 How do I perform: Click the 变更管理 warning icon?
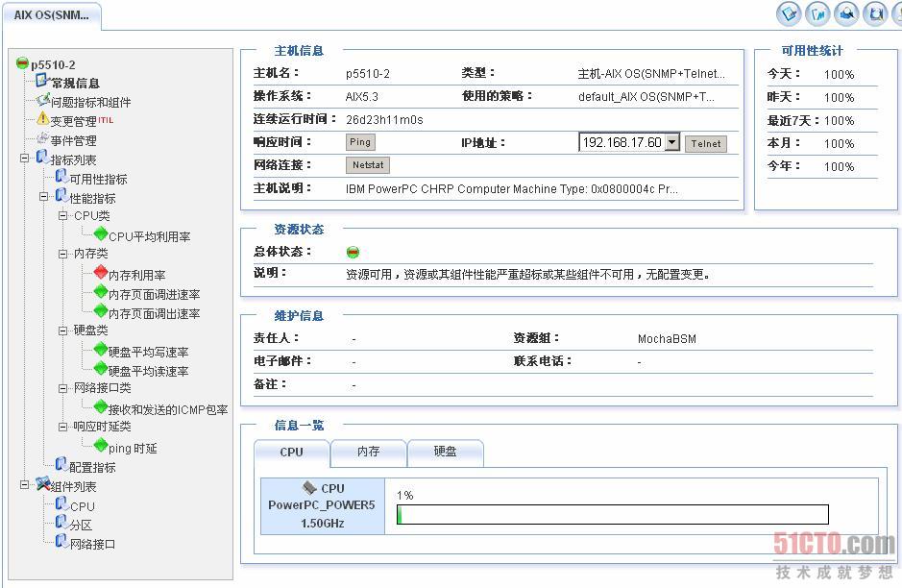click(x=42, y=119)
